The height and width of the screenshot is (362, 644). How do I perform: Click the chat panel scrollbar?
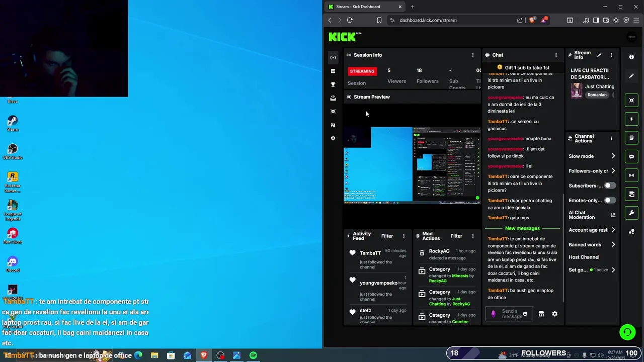click(x=563, y=246)
